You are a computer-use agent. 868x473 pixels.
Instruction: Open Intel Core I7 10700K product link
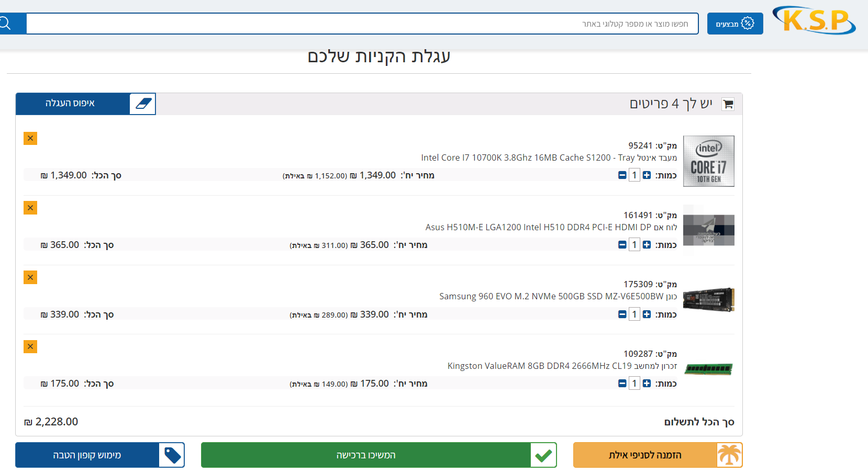549,157
